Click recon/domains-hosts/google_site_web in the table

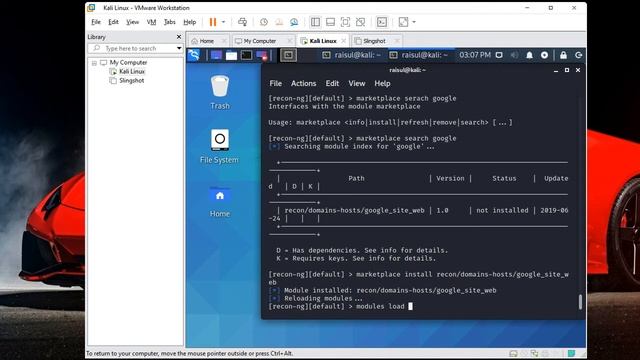pos(354,210)
